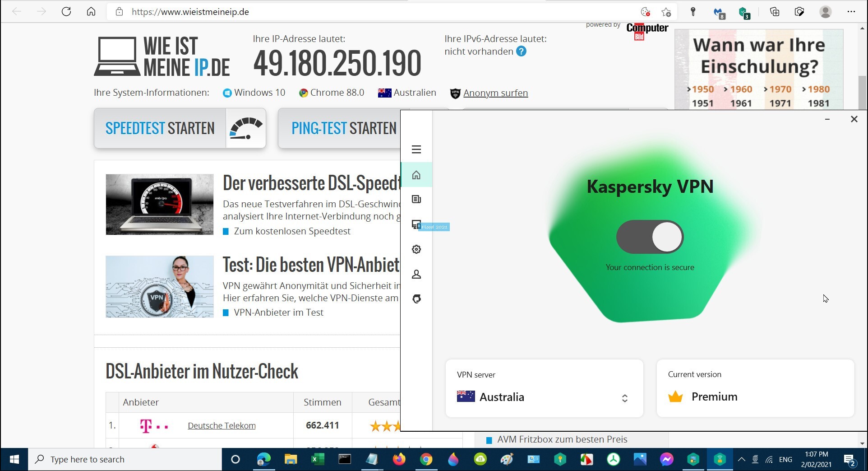Open Firefox from taskbar
Viewport: 868px width, 471px height.
coord(399,459)
